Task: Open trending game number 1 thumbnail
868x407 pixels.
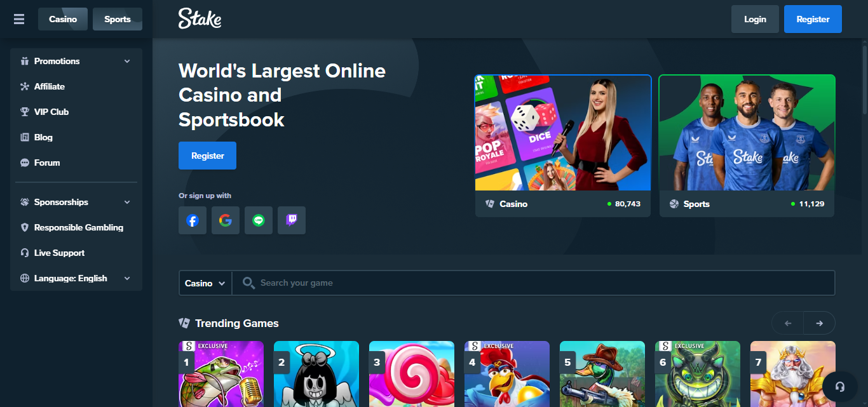Action: tap(221, 374)
